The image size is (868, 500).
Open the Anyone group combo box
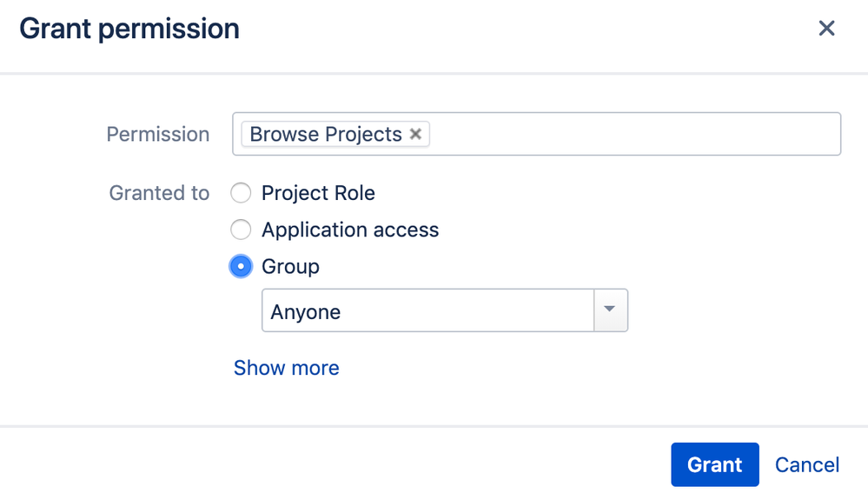[x=427, y=311]
